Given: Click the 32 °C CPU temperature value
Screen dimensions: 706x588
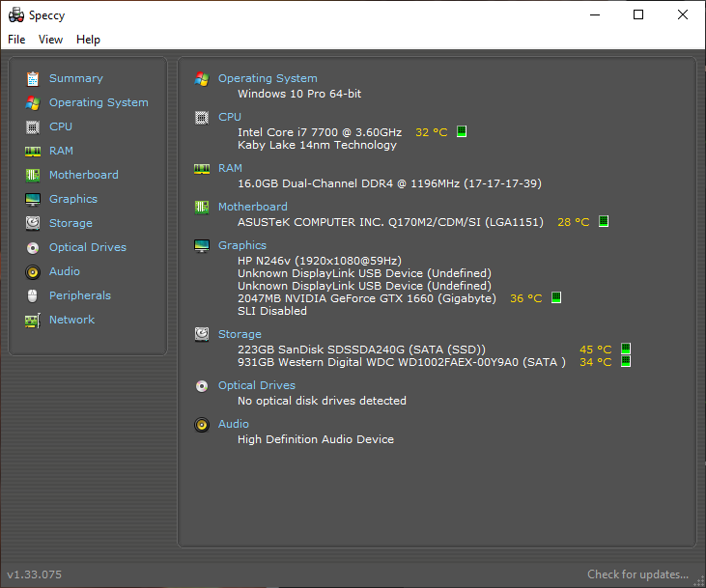Looking at the screenshot, I should coord(432,132).
